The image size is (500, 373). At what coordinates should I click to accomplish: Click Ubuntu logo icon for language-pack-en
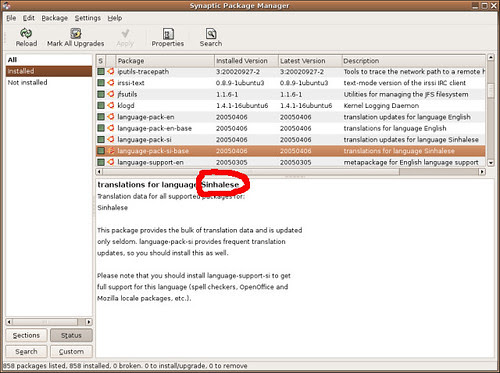pyautogui.click(x=111, y=117)
